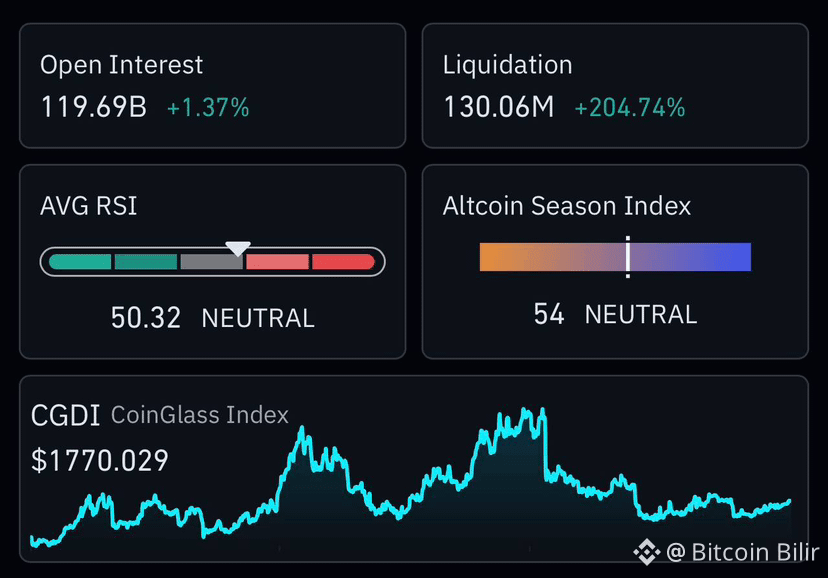This screenshot has width=828, height=578.
Task: Click the +204.74% liquidation change value
Action: [629, 108]
